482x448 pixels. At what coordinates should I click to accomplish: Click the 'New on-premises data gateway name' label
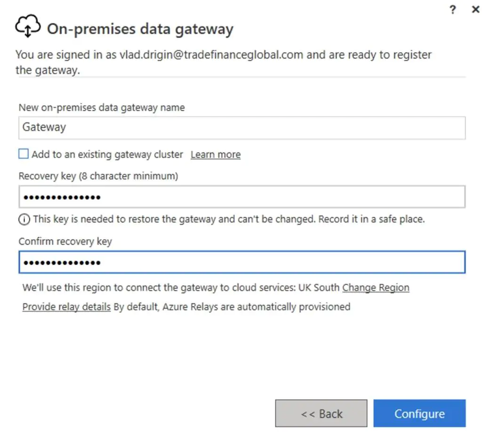point(102,108)
